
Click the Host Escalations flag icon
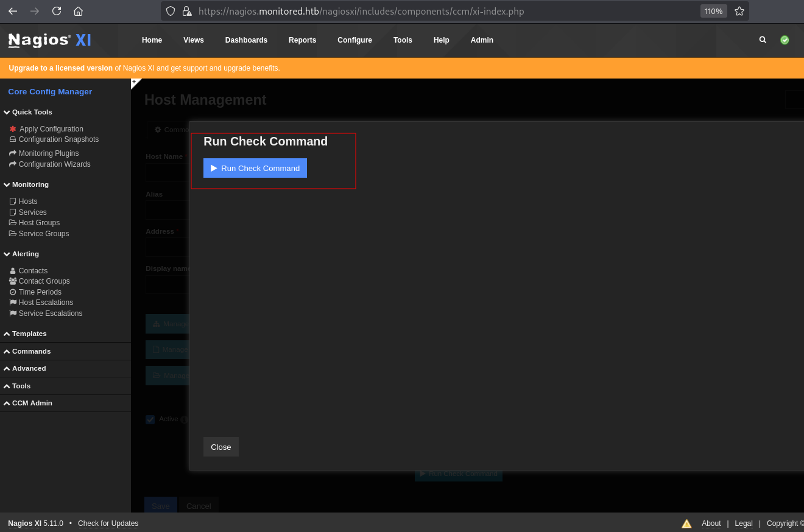click(x=13, y=303)
